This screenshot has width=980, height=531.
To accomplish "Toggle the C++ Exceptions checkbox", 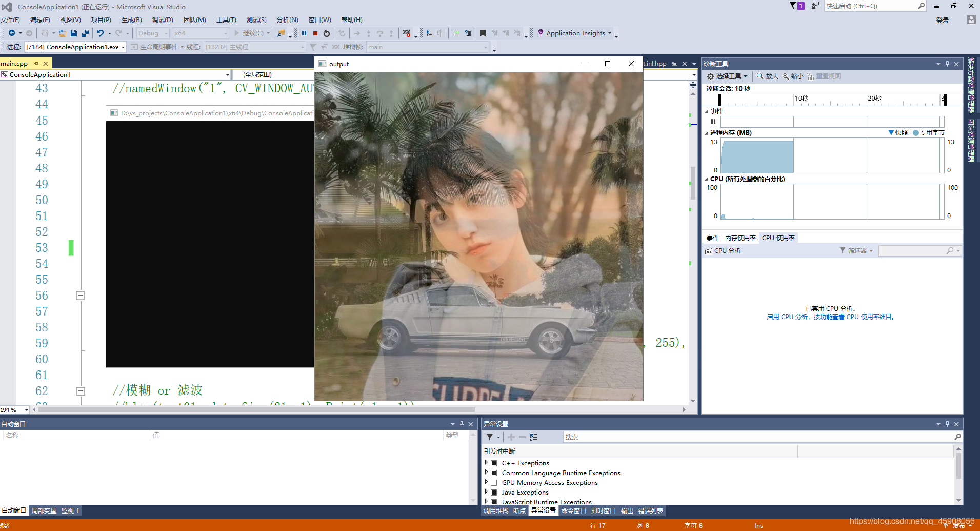I will (x=494, y=463).
